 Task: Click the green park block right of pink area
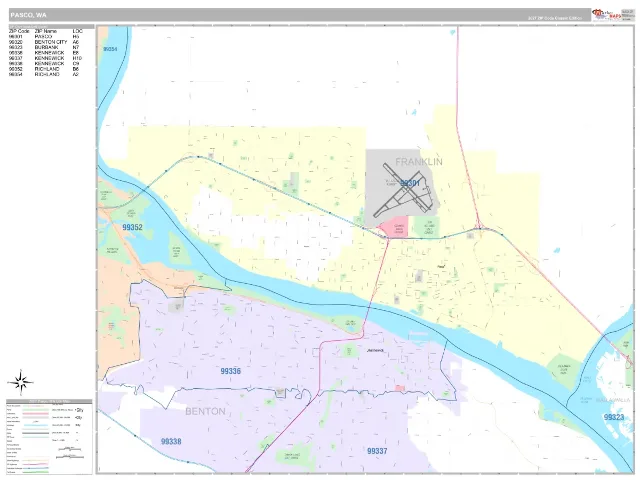[427, 228]
